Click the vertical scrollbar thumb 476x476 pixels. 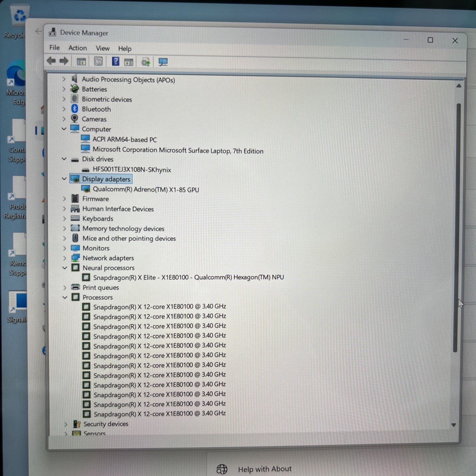(457, 228)
